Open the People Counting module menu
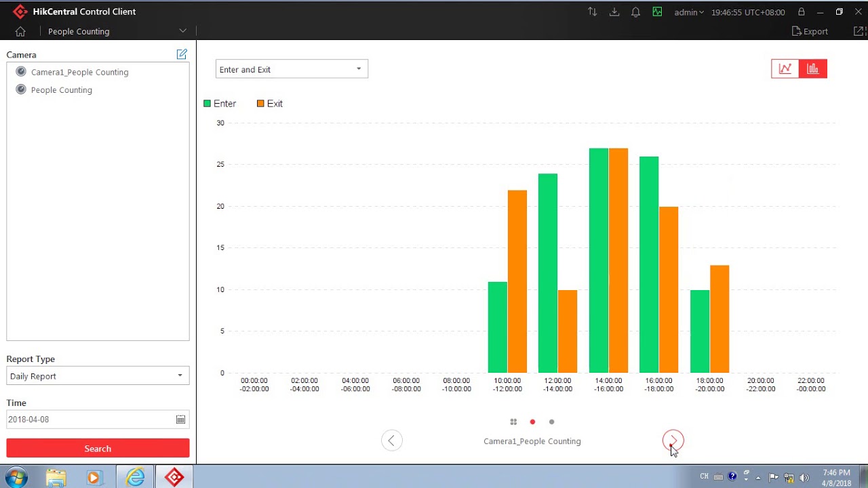Image resolution: width=868 pixels, height=488 pixels. point(114,31)
